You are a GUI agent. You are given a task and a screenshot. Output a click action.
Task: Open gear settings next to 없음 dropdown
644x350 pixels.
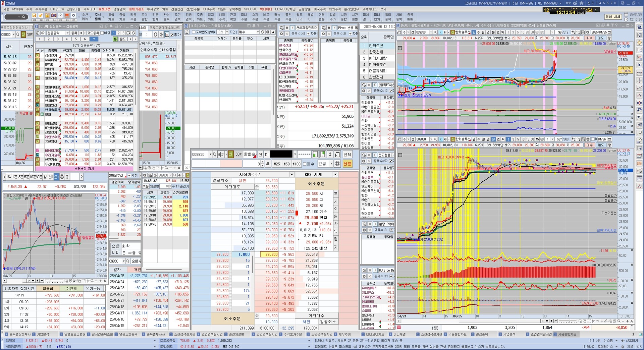click(337, 164)
